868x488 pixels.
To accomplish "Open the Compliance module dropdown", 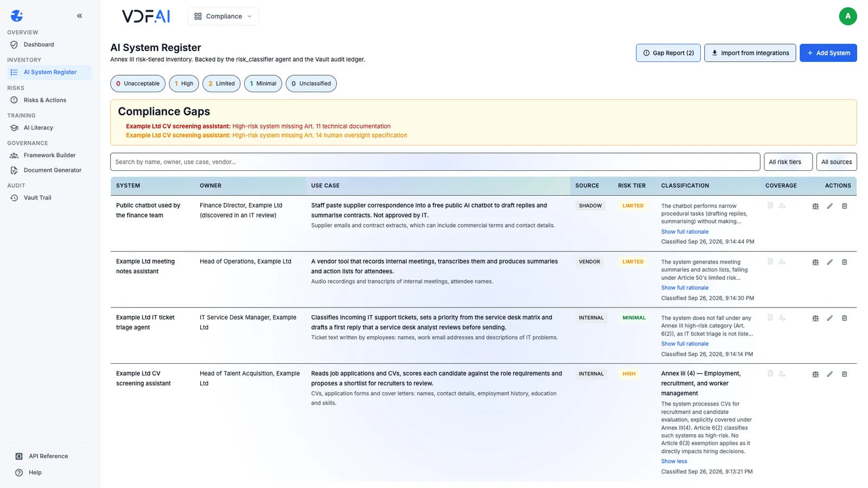I will point(223,16).
